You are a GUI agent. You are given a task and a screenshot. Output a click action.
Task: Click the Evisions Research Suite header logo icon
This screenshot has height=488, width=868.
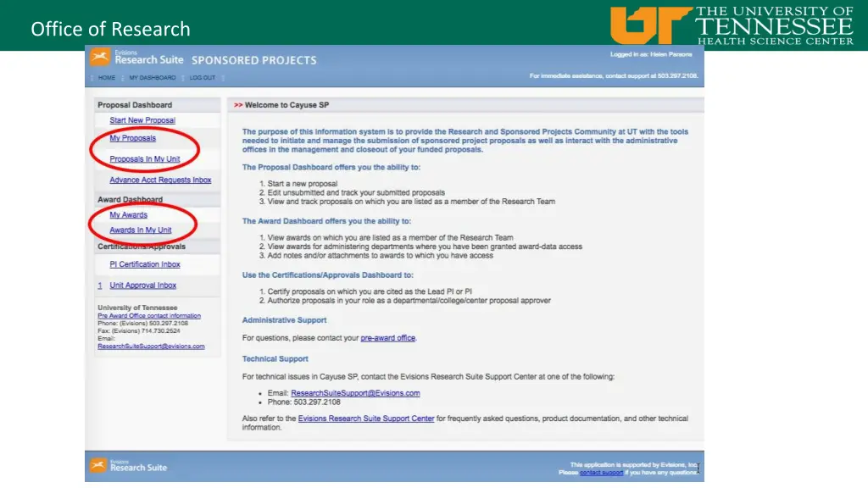100,57
